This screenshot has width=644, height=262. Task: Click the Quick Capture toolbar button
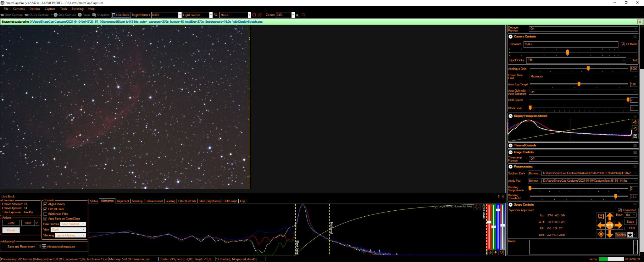click(37, 15)
